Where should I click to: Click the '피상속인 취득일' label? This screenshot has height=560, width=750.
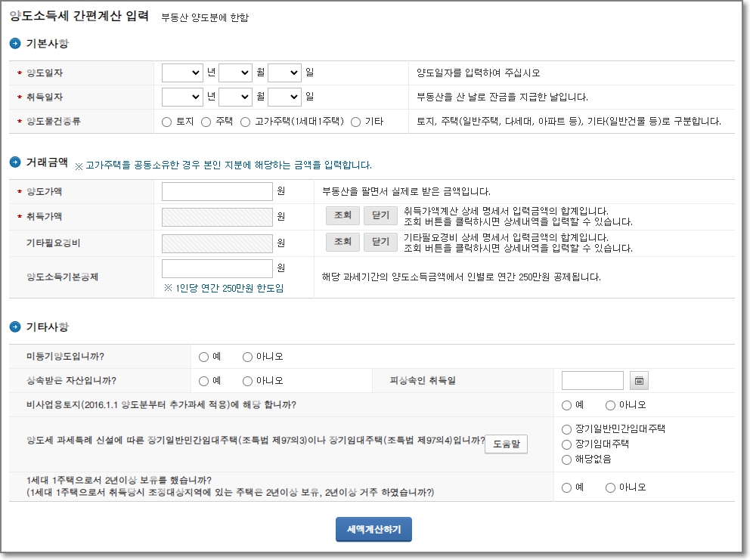(423, 381)
